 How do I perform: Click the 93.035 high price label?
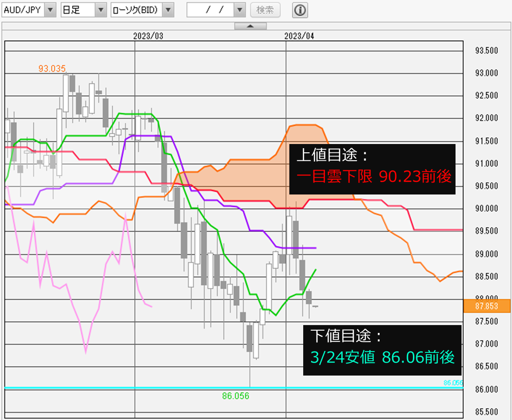click(x=52, y=69)
